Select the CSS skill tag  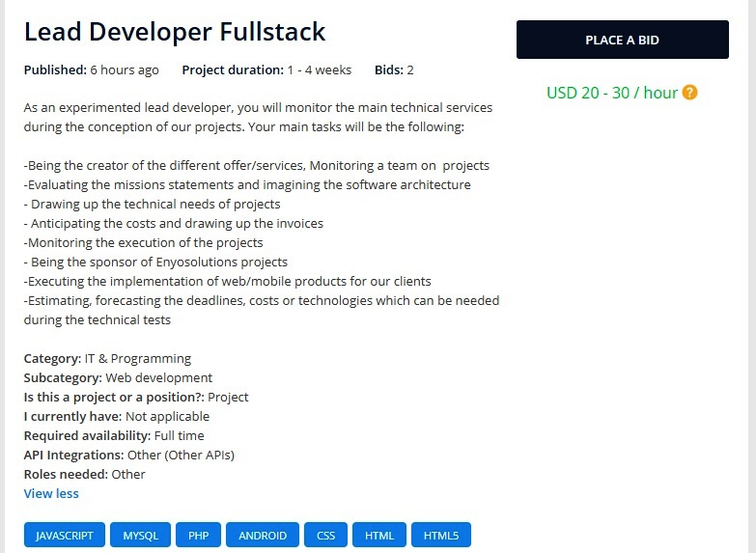325,535
